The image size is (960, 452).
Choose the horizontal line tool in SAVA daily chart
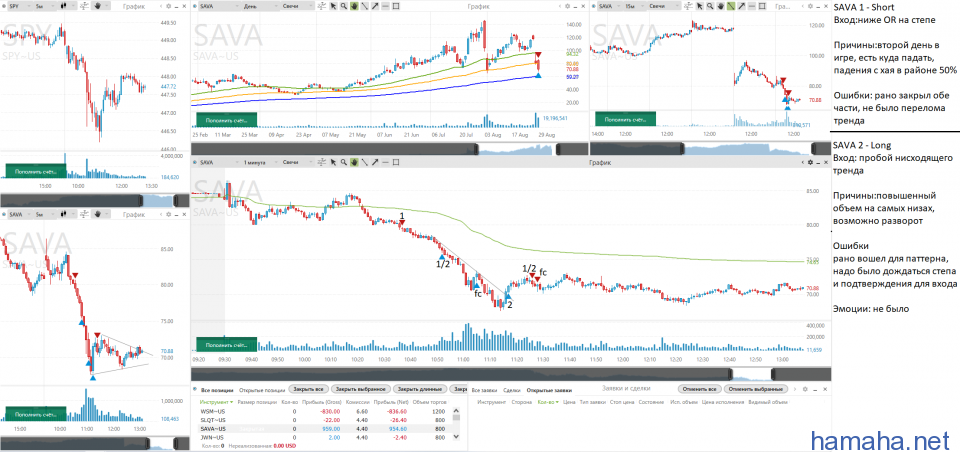coord(385,6)
